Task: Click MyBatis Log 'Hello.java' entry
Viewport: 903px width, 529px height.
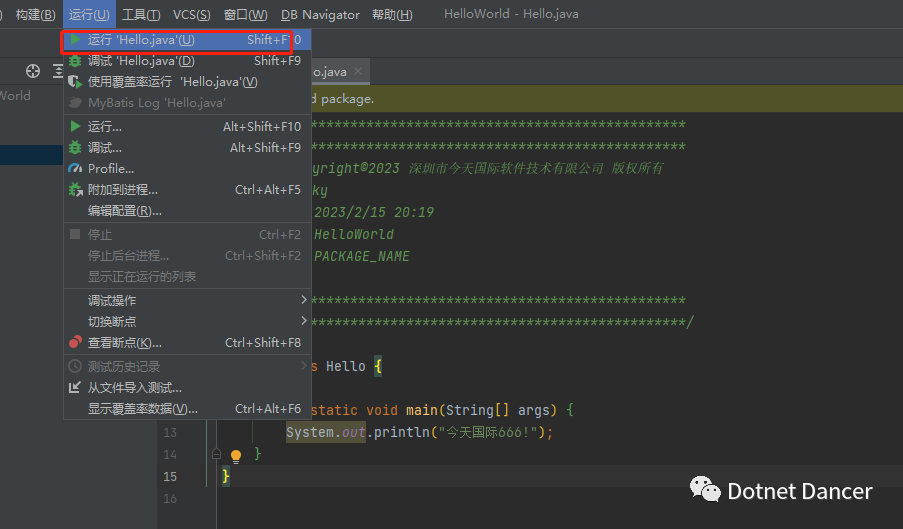Action: [x=187, y=102]
